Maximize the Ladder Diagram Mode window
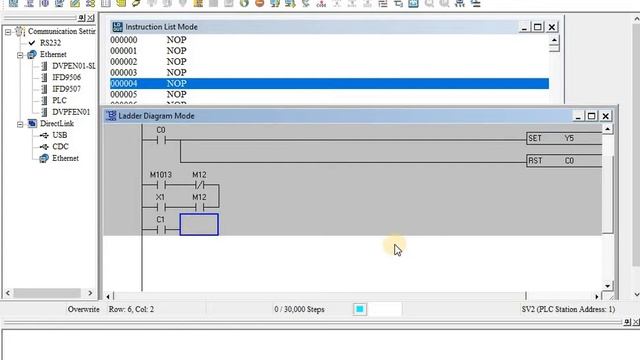The height and width of the screenshot is (360, 640). tap(591, 116)
